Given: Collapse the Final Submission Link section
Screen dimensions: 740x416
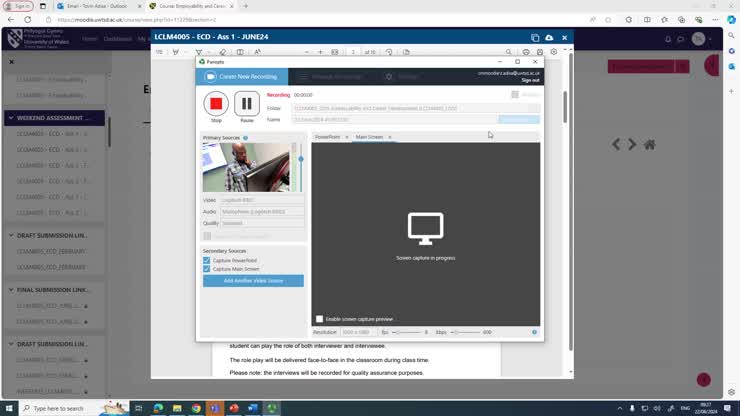Looking at the screenshot, I should click(x=9, y=290).
